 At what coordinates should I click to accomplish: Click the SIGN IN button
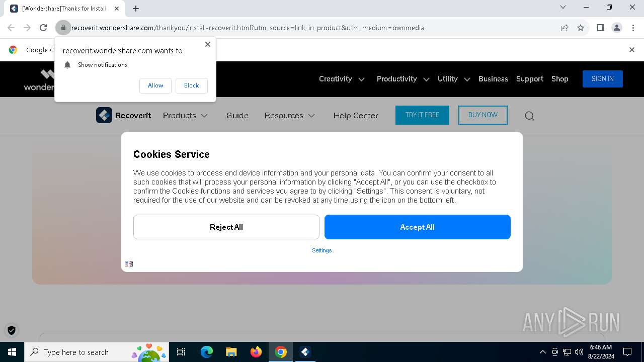[603, 79]
